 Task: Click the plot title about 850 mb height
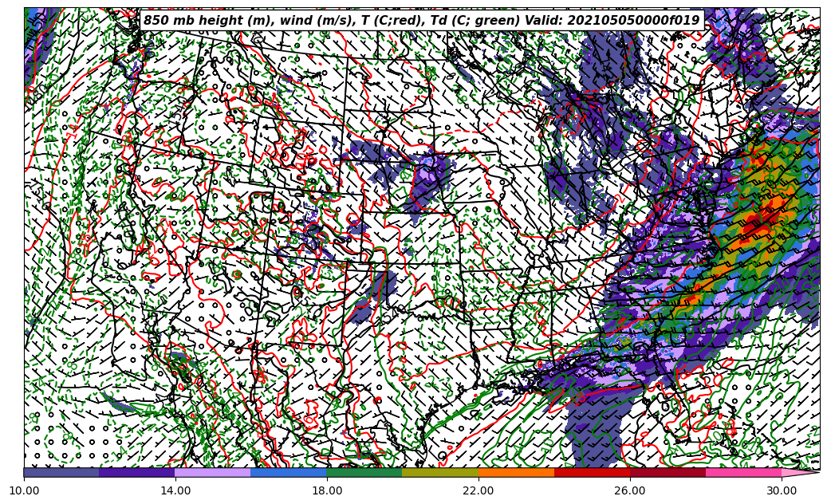click(x=421, y=21)
